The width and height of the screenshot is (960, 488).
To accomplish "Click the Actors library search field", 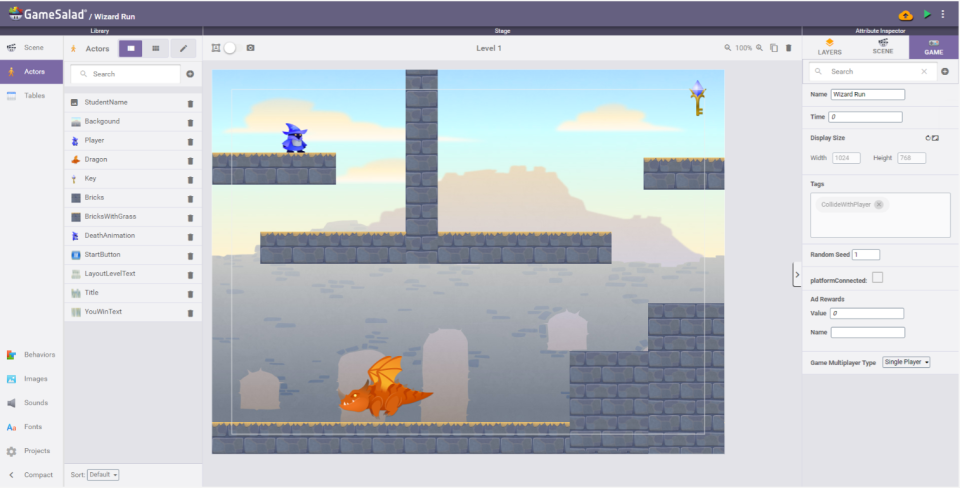I will pos(126,73).
